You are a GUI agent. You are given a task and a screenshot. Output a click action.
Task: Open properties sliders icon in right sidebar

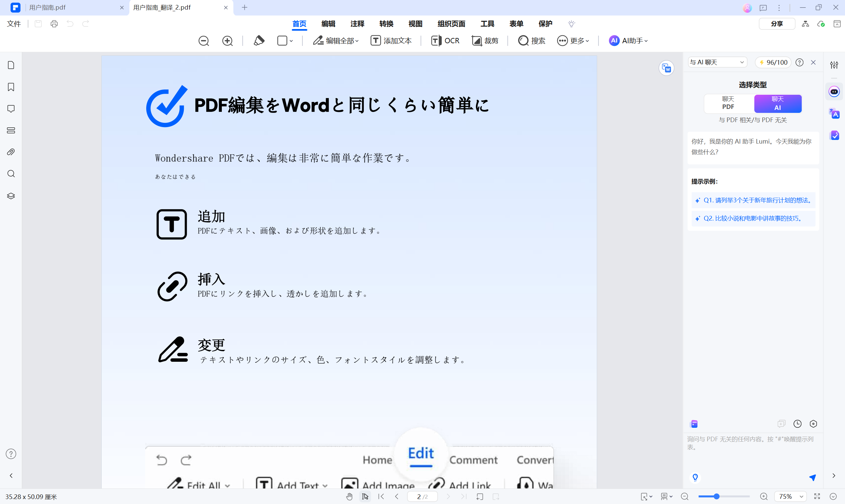point(834,65)
